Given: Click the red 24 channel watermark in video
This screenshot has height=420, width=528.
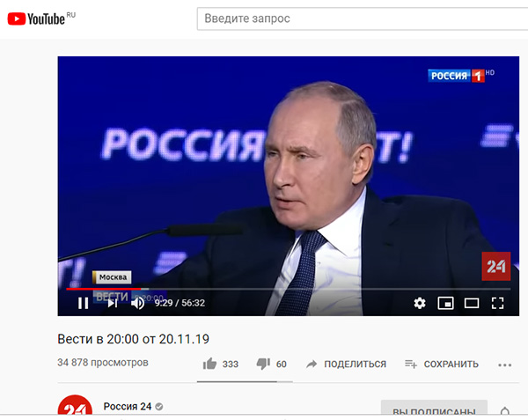Looking at the screenshot, I should coord(496,266).
